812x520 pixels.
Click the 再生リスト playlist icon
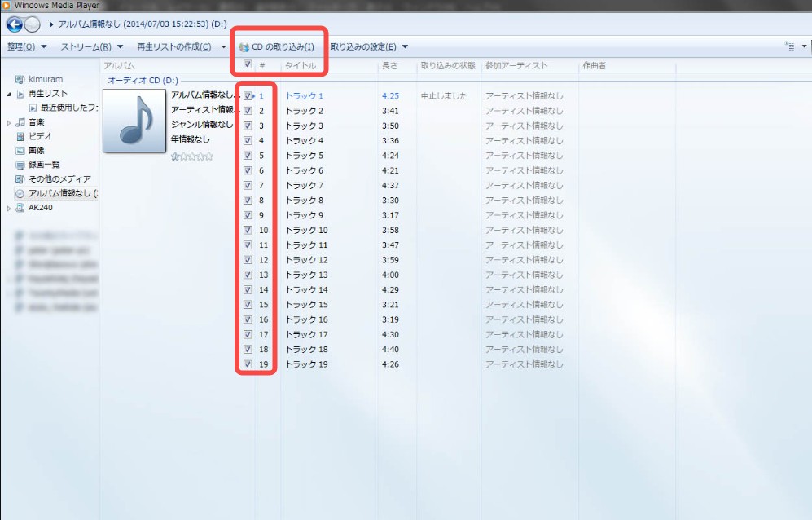click(x=20, y=94)
